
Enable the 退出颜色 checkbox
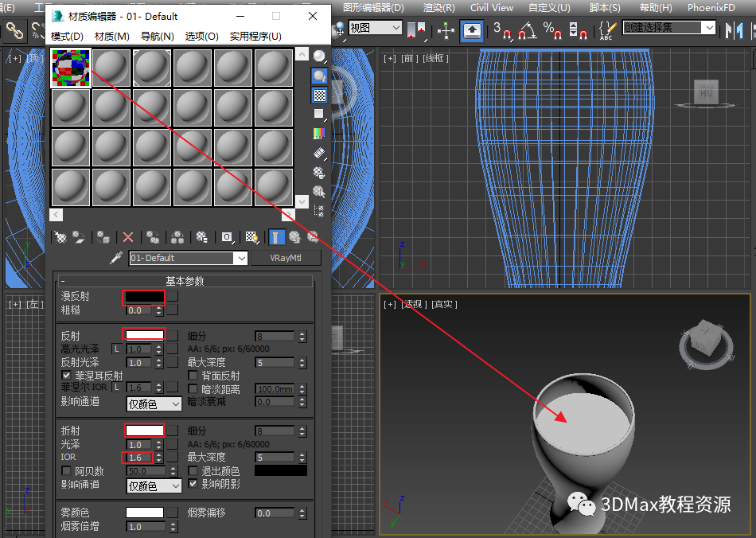click(x=193, y=470)
